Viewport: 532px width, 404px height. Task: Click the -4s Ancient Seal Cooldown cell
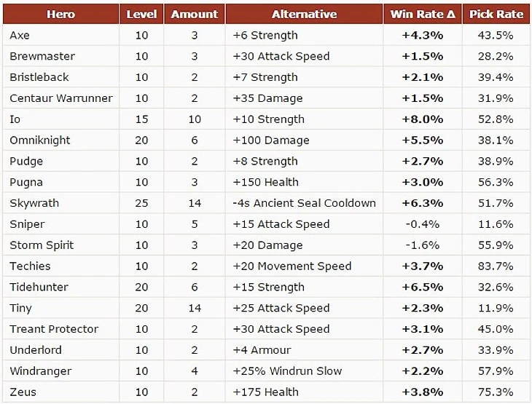(x=304, y=203)
